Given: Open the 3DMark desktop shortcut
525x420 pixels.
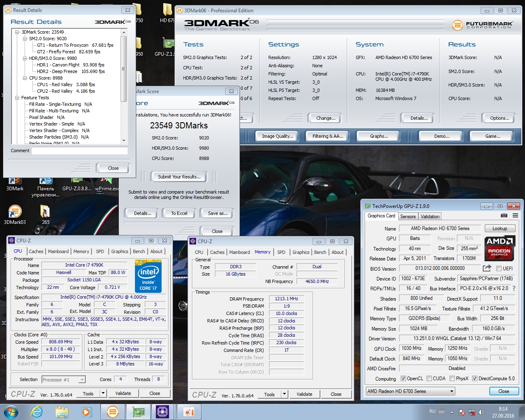Looking at the screenshot, I should 15,183.
